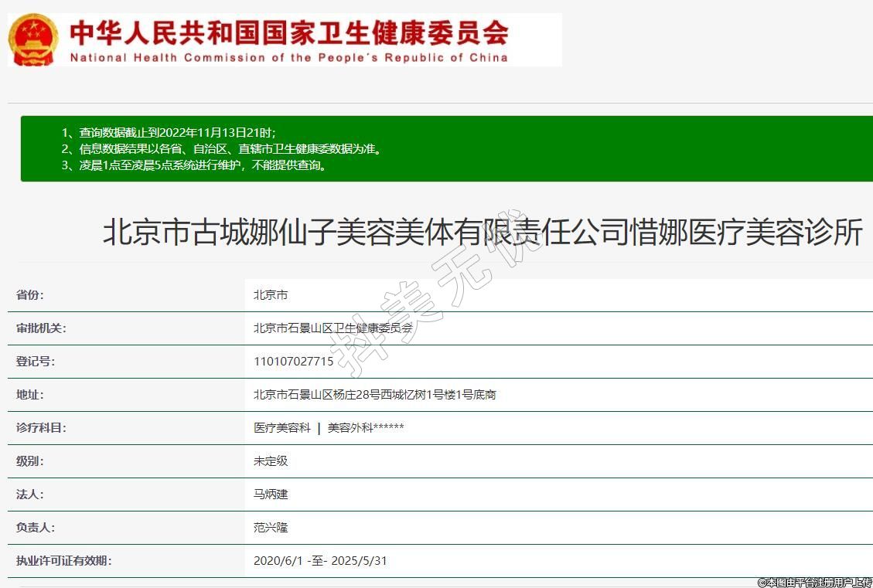The image size is (873, 588).
Task: Click the responsible person name 范兴隆
Action: pyautogui.click(x=271, y=528)
